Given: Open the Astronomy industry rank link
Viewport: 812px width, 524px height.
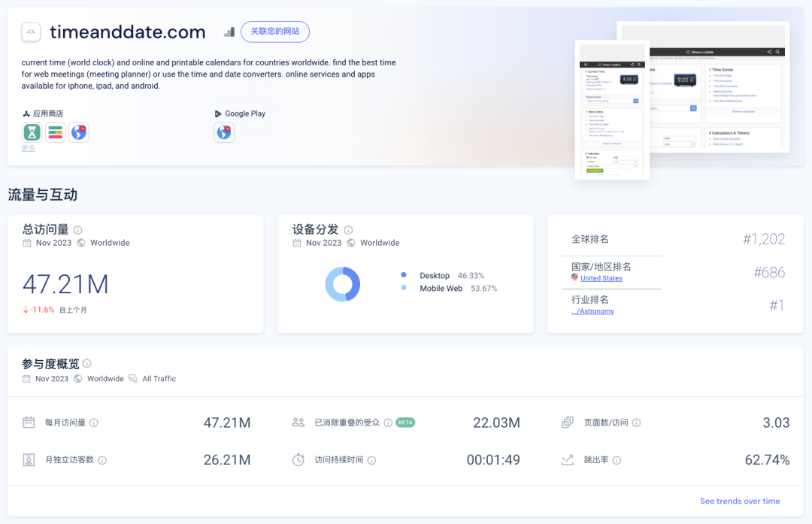Looking at the screenshot, I should pyautogui.click(x=592, y=311).
